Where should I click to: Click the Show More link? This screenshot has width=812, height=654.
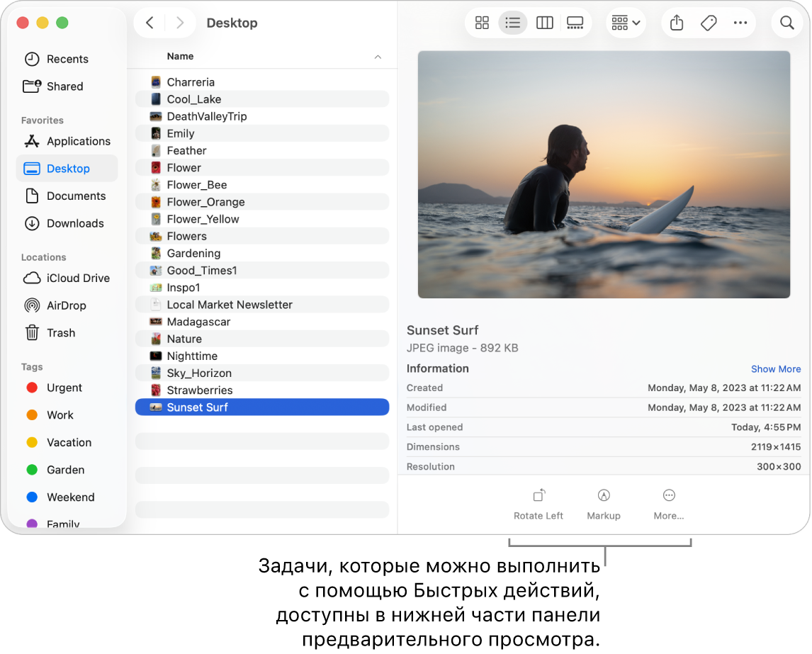point(776,369)
